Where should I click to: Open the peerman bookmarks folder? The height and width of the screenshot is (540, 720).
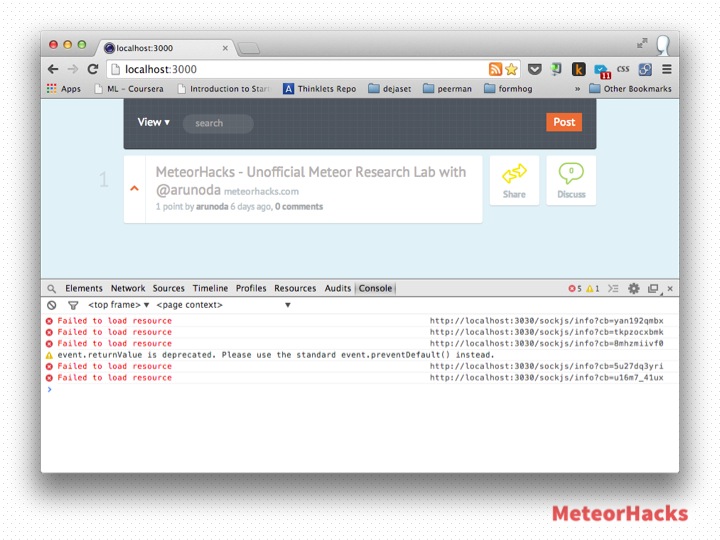[x=447, y=89]
